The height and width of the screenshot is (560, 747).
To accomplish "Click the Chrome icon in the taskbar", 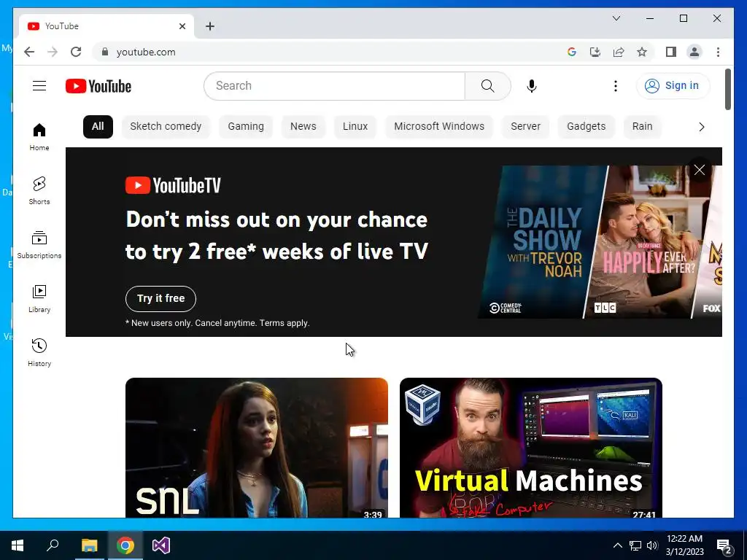I will click(x=125, y=545).
